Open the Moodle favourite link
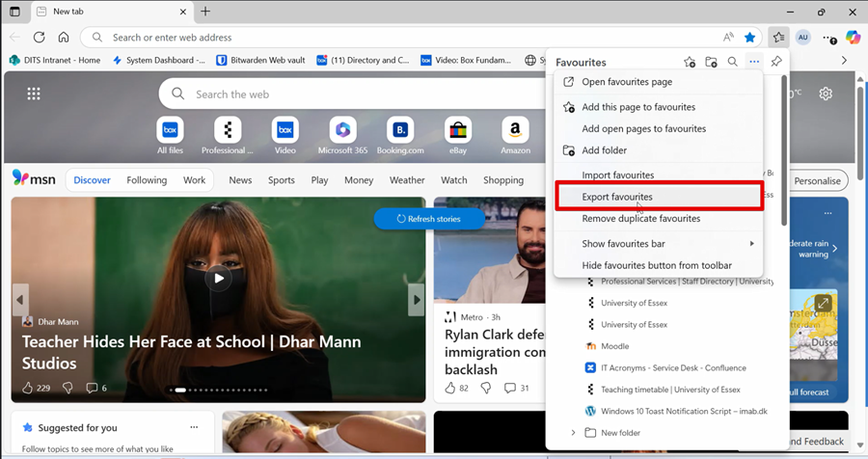The width and height of the screenshot is (868, 459). click(614, 346)
